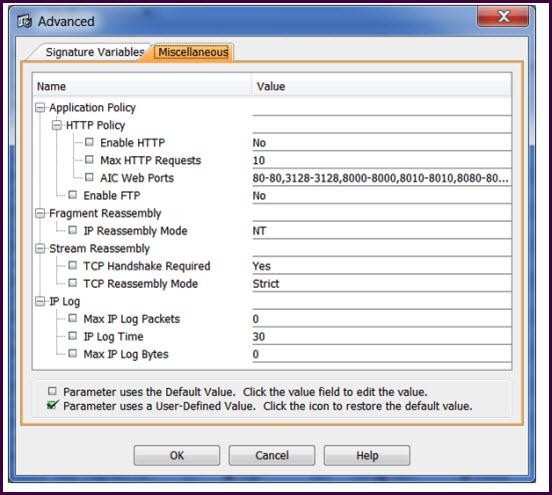Click the Enable HTTP parameter icon
The width and height of the screenshot is (552, 495).
tap(89, 142)
